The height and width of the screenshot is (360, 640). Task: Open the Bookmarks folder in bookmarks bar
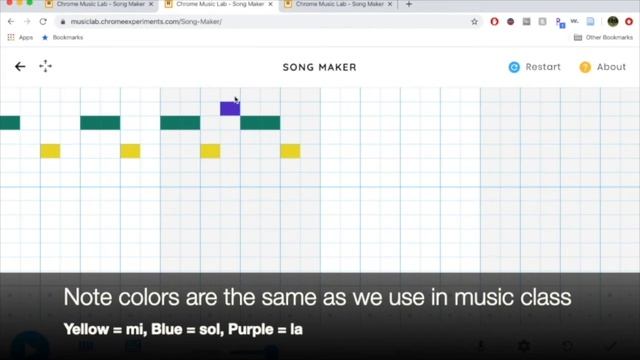click(63, 38)
